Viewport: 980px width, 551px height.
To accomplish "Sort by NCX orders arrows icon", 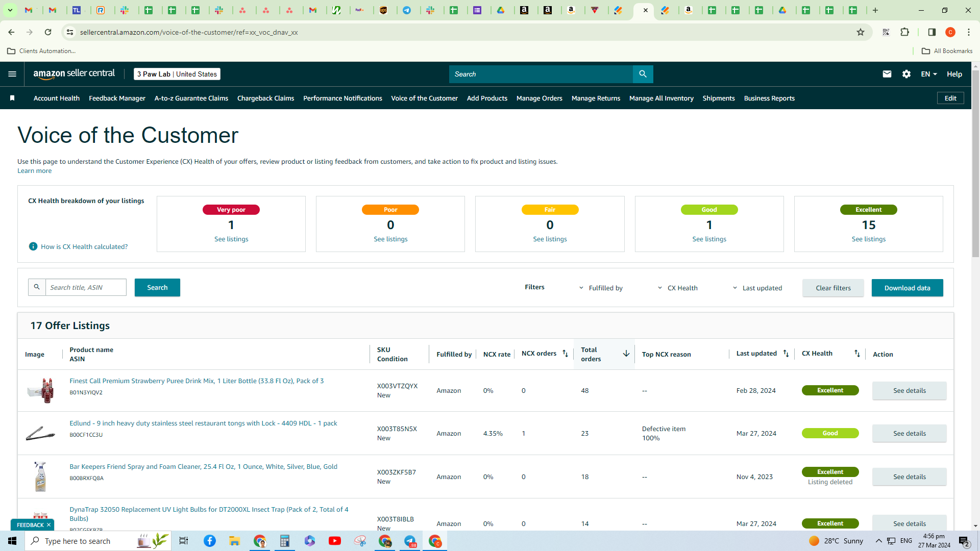I will coord(565,354).
